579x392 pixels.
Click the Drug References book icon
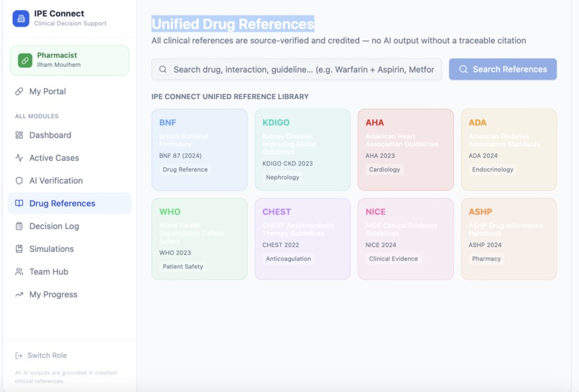(19, 203)
